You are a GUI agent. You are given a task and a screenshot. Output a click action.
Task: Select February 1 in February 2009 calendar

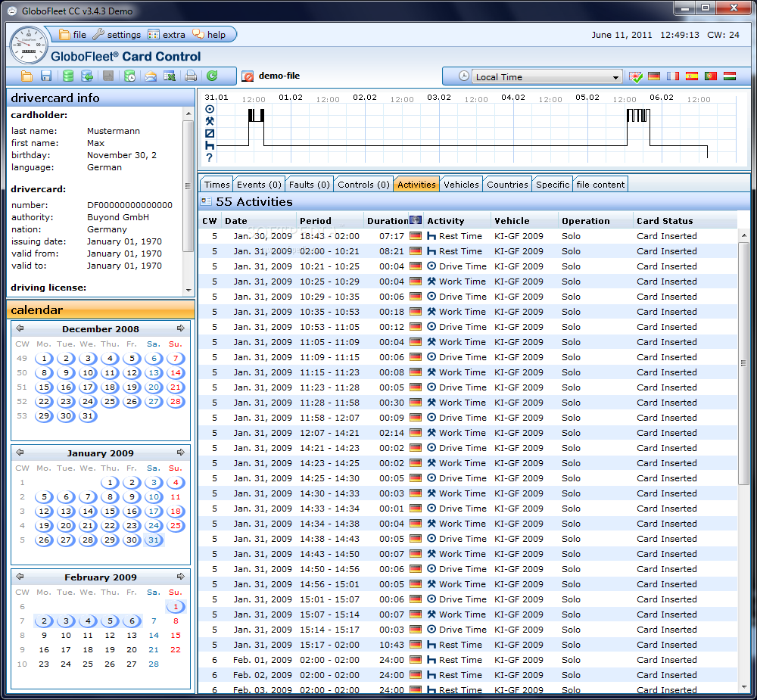(x=176, y=606)
